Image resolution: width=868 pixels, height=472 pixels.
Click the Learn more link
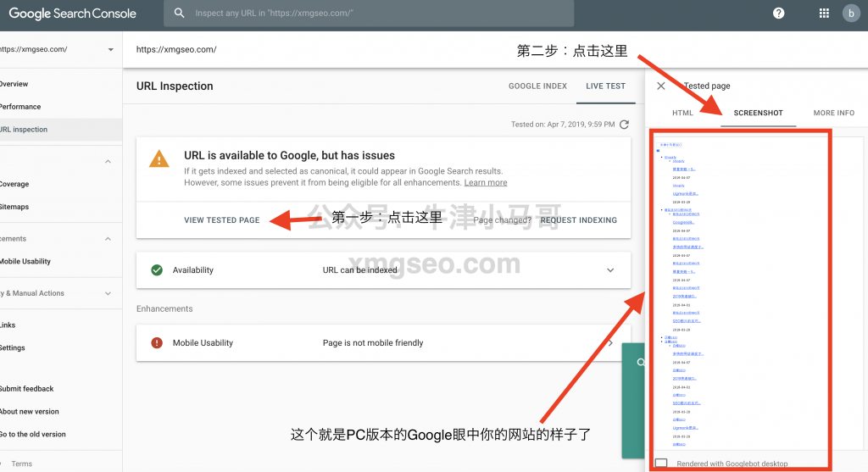(486, 182)
